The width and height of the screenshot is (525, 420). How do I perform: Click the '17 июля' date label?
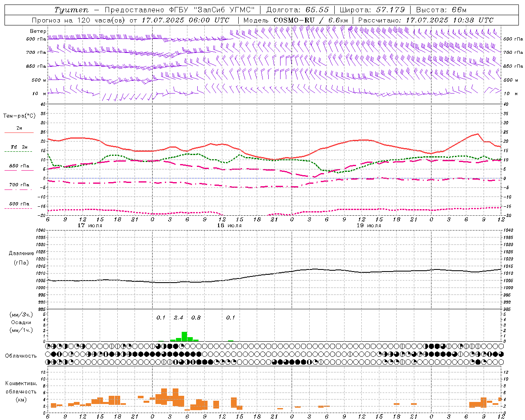click(x=90, y=226)
